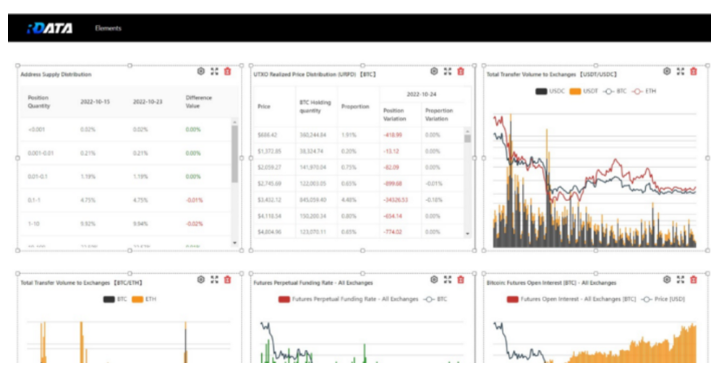Select the Difference Value column header
The height and width of the screenshot is (381, 726).
pos(199,102)
